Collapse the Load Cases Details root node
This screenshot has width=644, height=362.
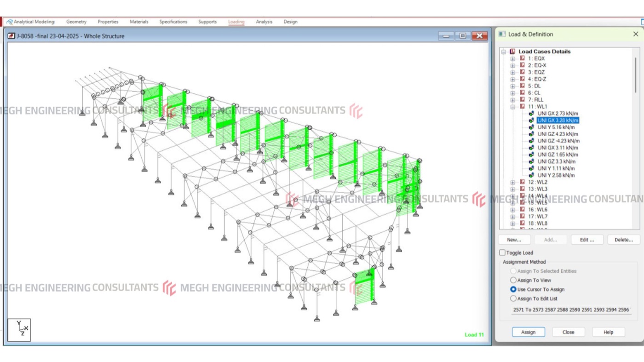click(504, 52)
